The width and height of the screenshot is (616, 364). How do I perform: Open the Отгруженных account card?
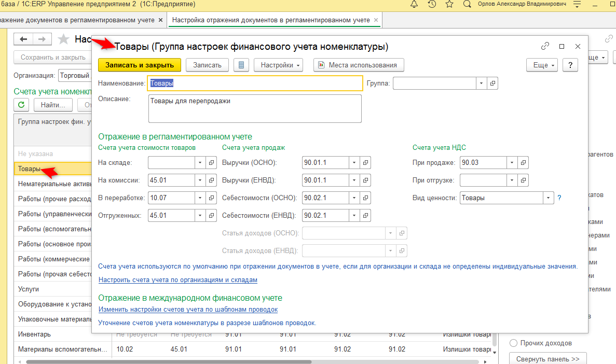[x=211, y=216]
